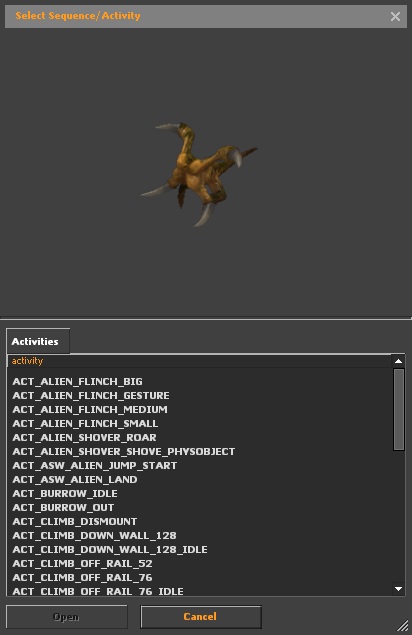Image resolution: width=412 pixels, height=635 pixels.
Task: Choose ACT_CLIMB_OFF_RAIL_52 entry
Action: (x=200, y=563)
